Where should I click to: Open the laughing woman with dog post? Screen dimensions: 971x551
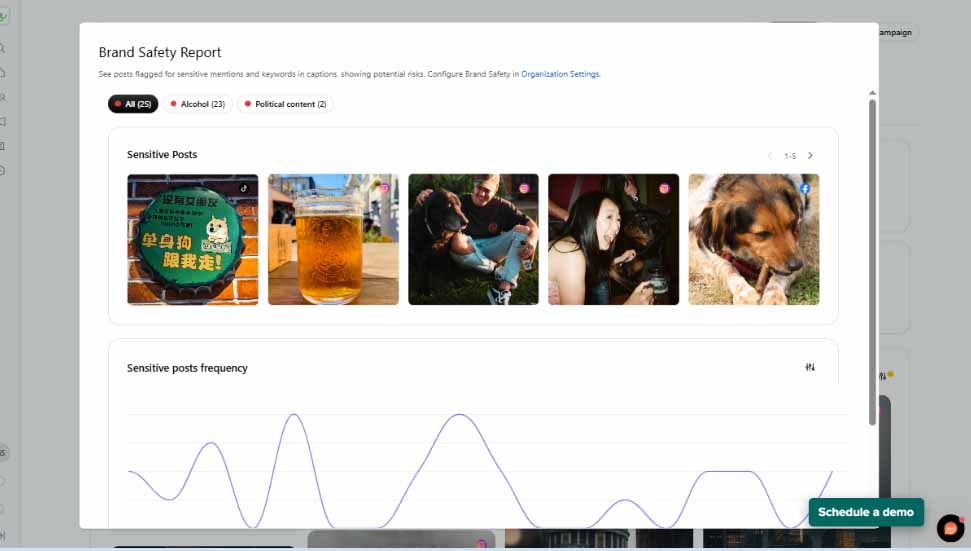pyautogui.click(x=613, y=239)
